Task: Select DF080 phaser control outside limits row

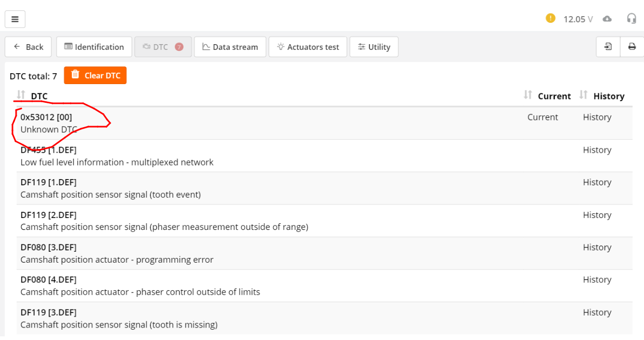Action: (x=260, y=285)
